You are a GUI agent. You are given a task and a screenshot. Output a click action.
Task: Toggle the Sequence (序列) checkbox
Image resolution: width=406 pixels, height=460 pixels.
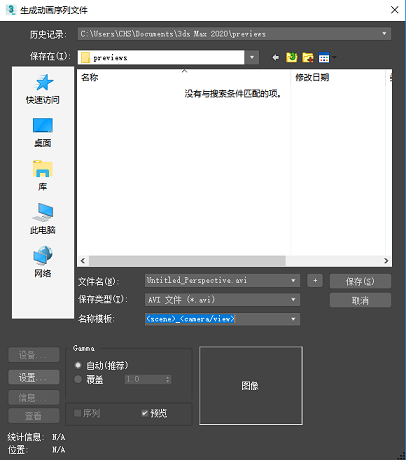point(77,413)
